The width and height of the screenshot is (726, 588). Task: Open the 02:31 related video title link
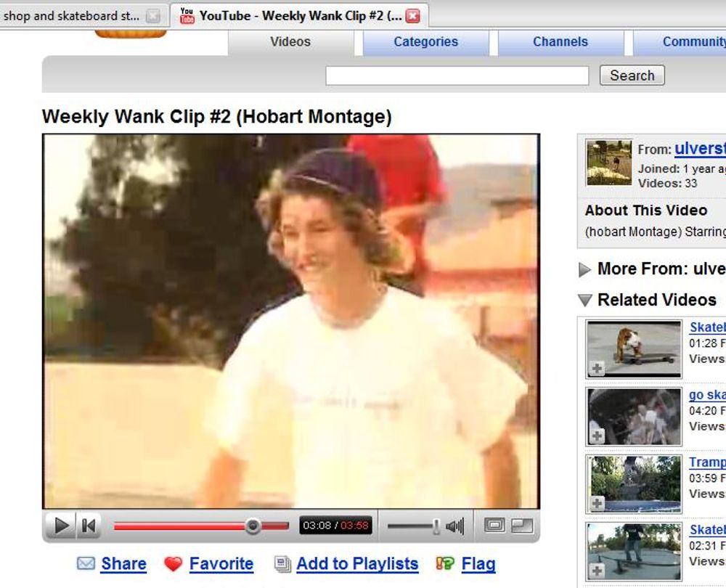click(707, 530)
